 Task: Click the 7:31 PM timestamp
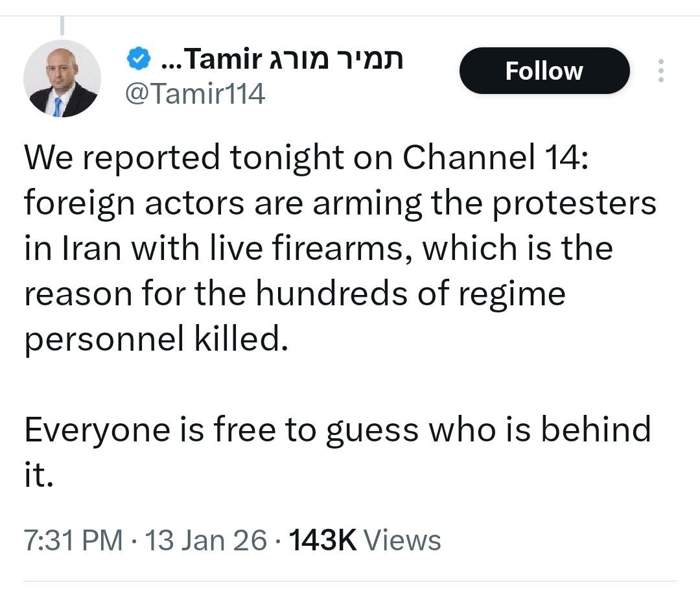point(73,540)
